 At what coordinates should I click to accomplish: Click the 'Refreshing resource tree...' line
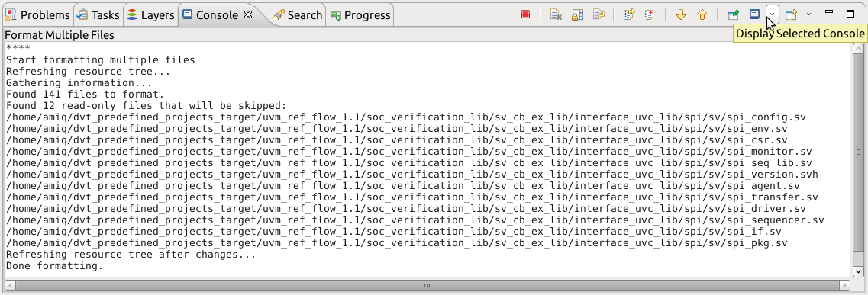tap(88, 71)
